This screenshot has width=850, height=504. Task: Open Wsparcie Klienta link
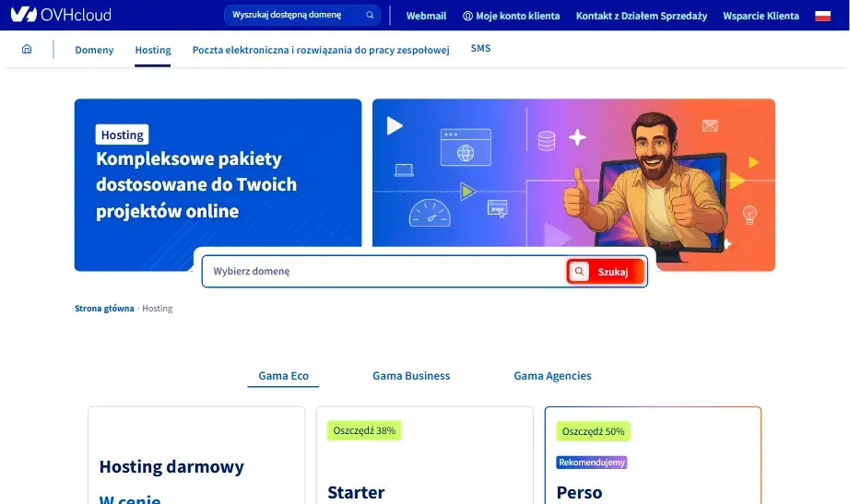(x=761, y=16)
